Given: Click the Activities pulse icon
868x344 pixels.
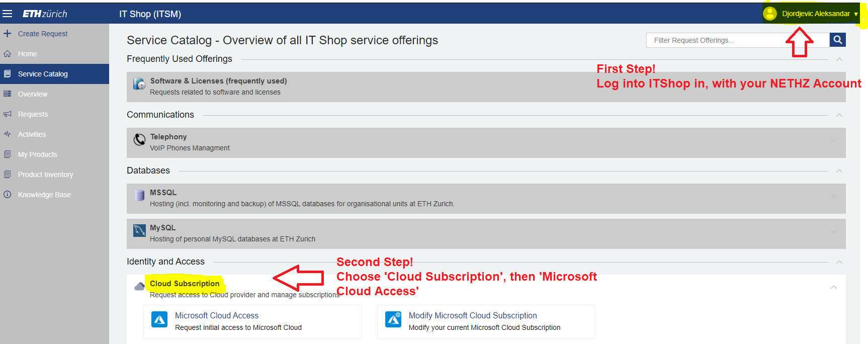Looking at the screenshot, I should (7, 134).
